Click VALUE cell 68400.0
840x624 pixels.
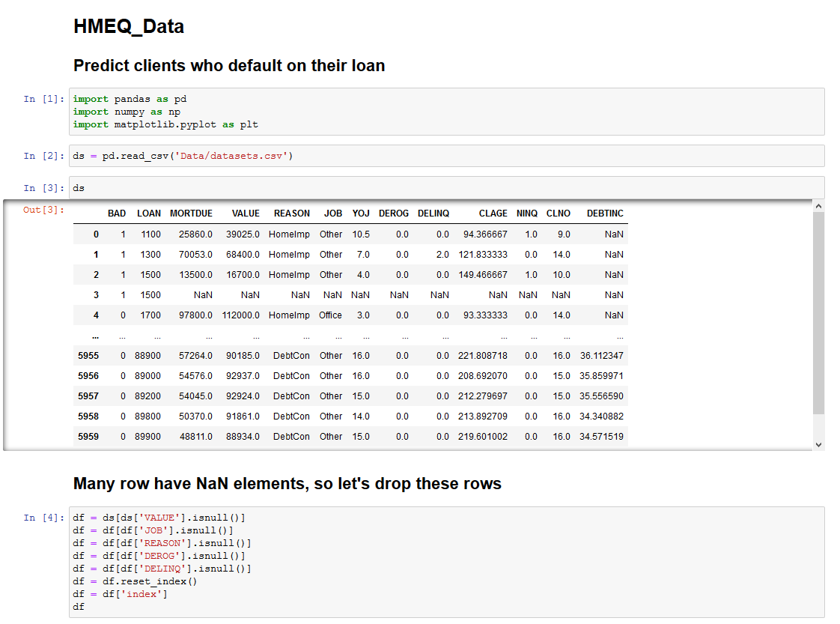pos(243,255)
